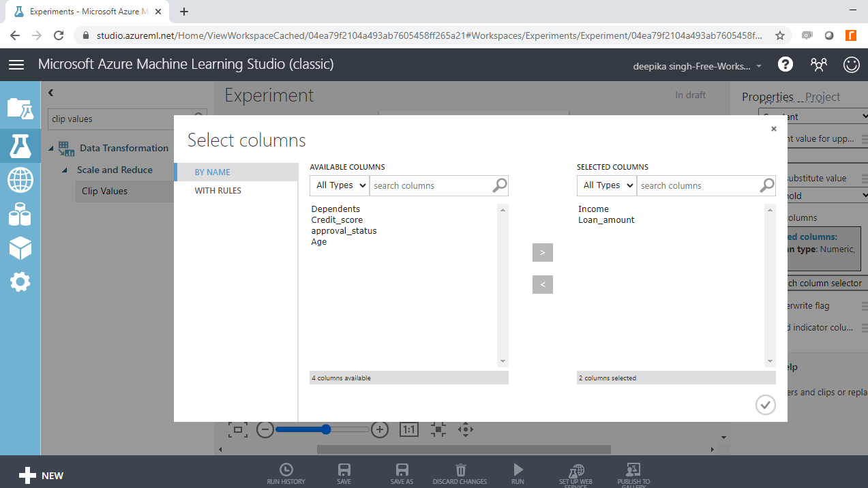
Task: Open Run History
Action: click(286, 474)
